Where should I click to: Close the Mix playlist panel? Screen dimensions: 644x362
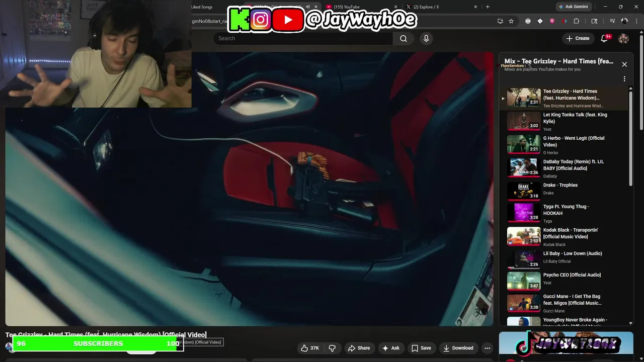click(x=624, y=64)
